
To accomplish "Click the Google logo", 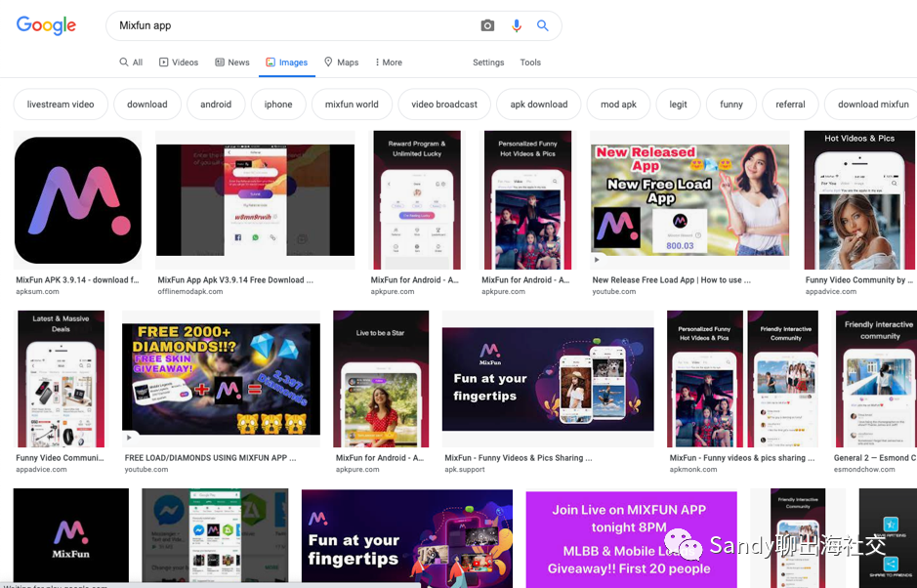I will tap(46, 25).
